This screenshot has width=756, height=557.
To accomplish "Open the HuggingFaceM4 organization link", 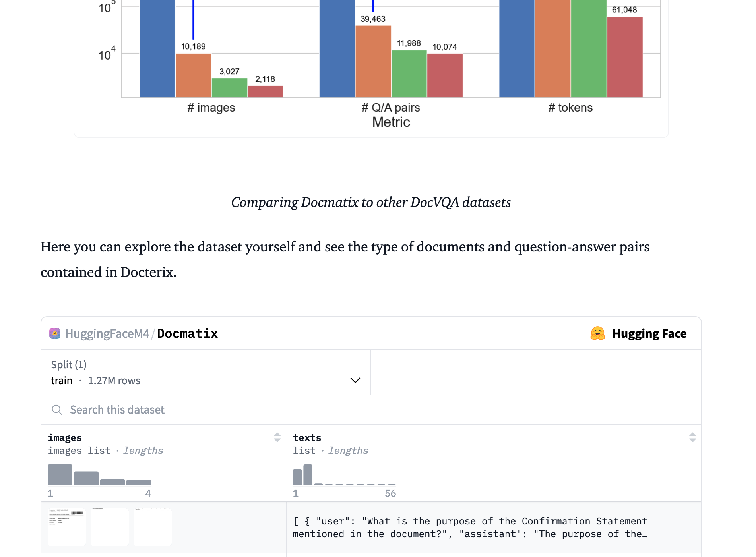I will [x=107, y=333].
